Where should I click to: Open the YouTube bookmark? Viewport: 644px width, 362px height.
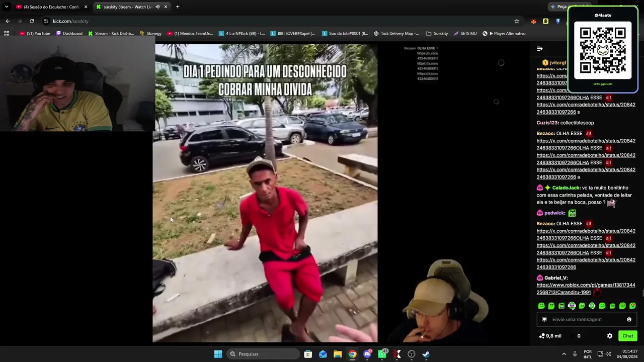point(35,34)
